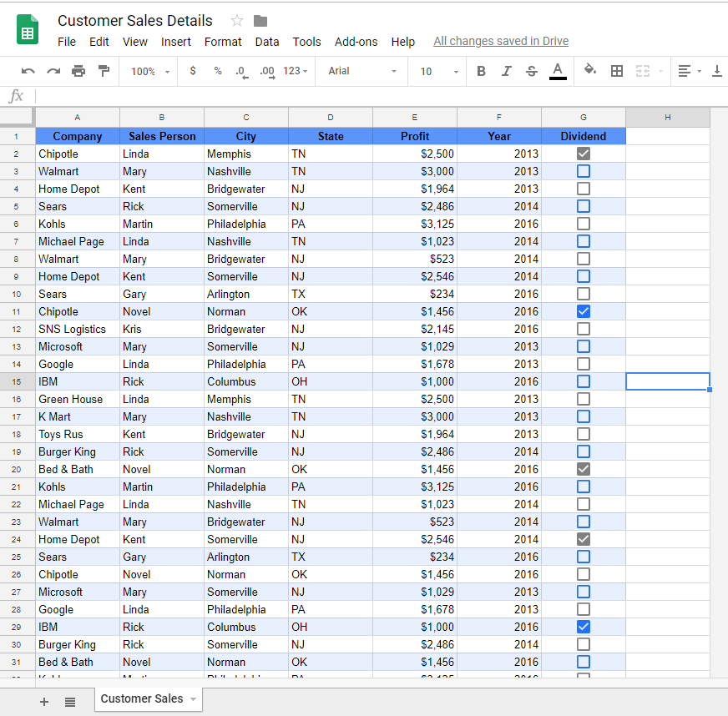This screenshot has width=728, height=716.
Task: Click the fx formula icon
Action: (x=16, y=96)
